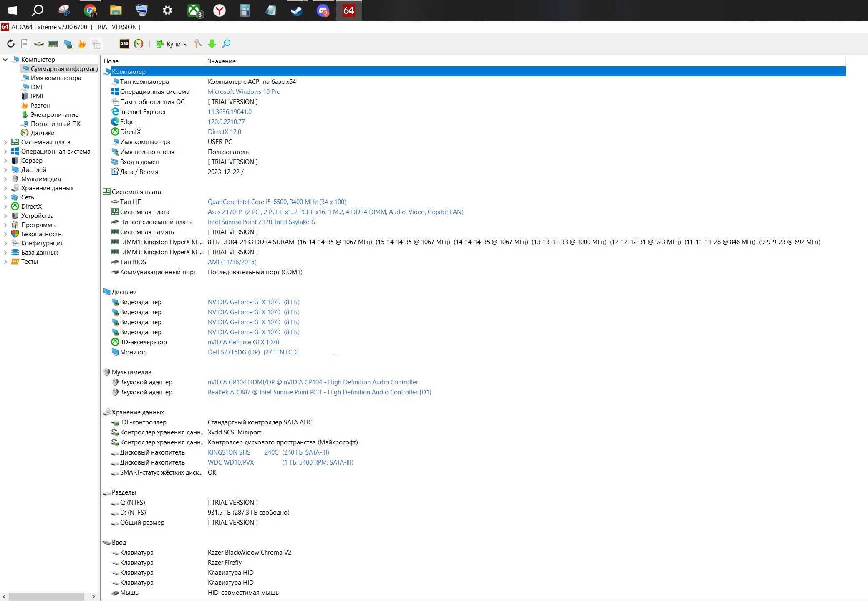The width and height of the screenshot is (868, 601).
Task: Select Имя компьютера in the sidebar tree
Action: coord(56,78)
